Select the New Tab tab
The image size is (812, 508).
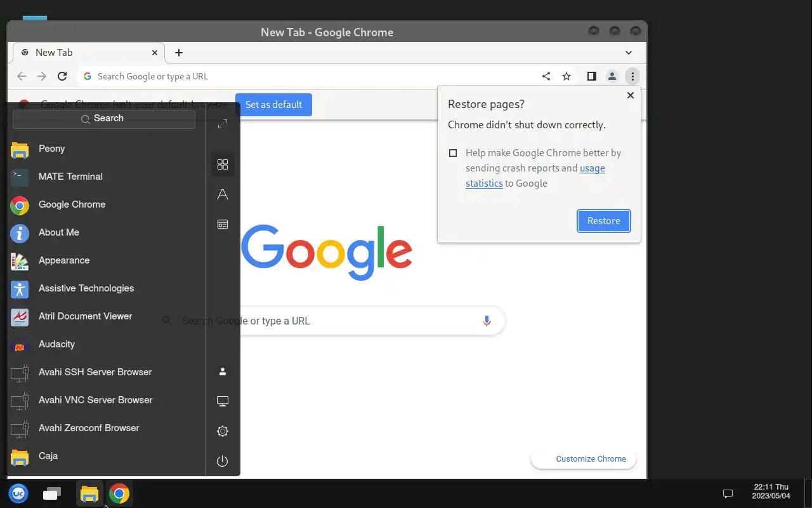(x=89, y=53)
